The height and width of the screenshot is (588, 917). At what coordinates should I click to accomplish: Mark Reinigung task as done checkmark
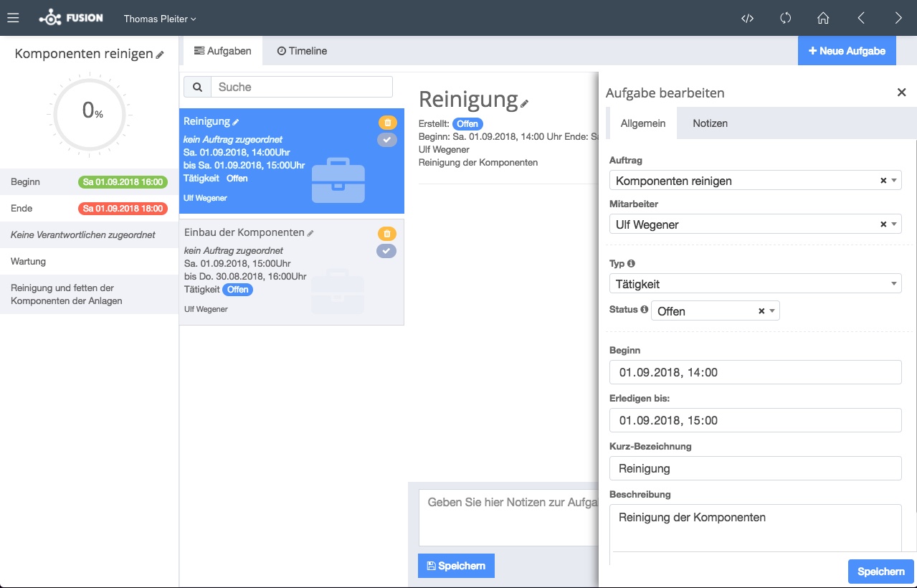coord(387,140)
